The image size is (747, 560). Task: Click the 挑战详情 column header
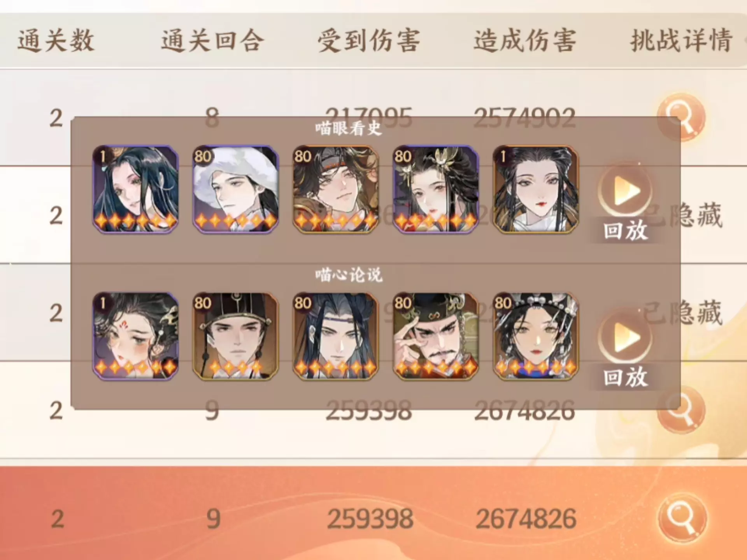pyautogui.click(x=682, y=40)
